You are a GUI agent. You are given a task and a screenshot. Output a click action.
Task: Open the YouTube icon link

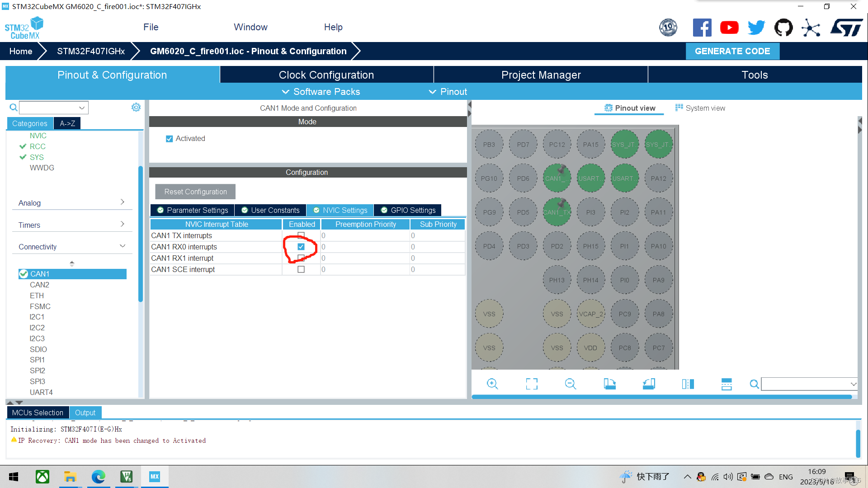(729, 28)
